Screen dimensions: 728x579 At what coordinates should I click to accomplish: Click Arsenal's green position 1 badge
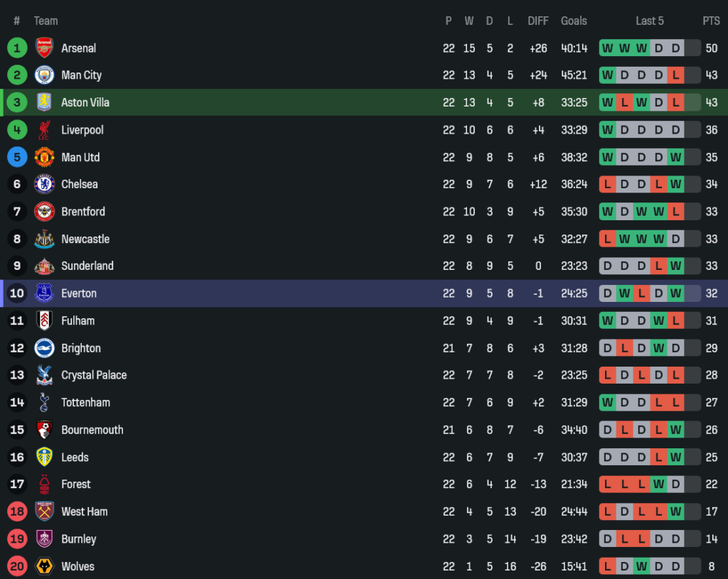pos(16,48)
